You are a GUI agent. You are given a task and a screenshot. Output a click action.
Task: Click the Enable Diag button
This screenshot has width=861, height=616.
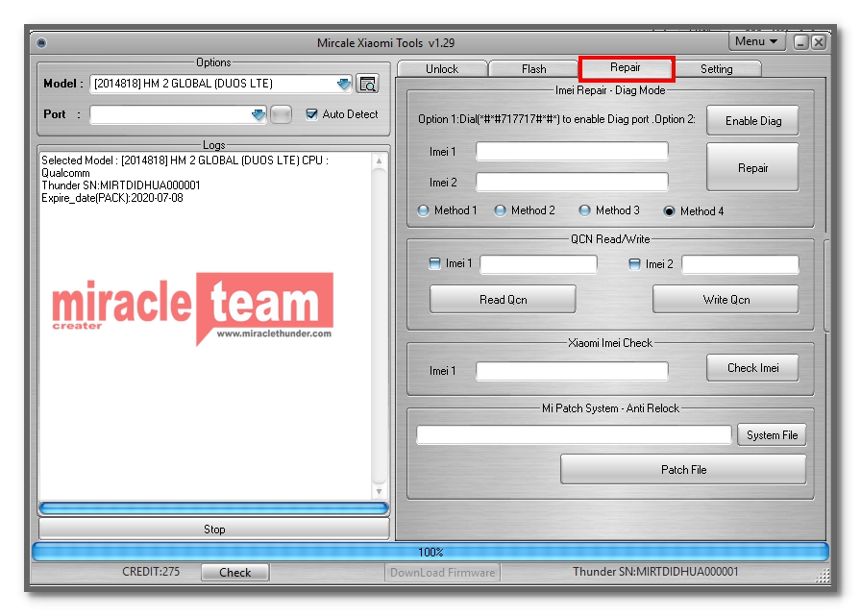[752, 121]
